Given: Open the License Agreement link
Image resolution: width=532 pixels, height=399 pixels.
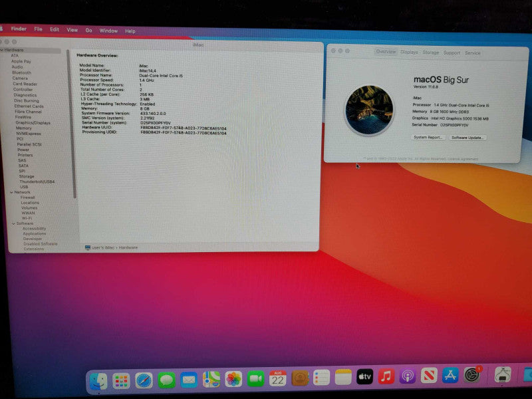Looking at the screenshot, I should [463, 159].
